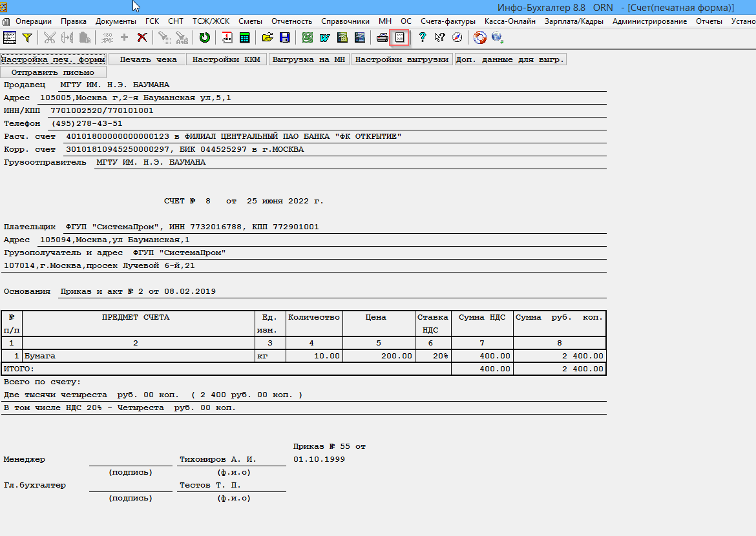Click the flashlight search icon

(164, 37)
